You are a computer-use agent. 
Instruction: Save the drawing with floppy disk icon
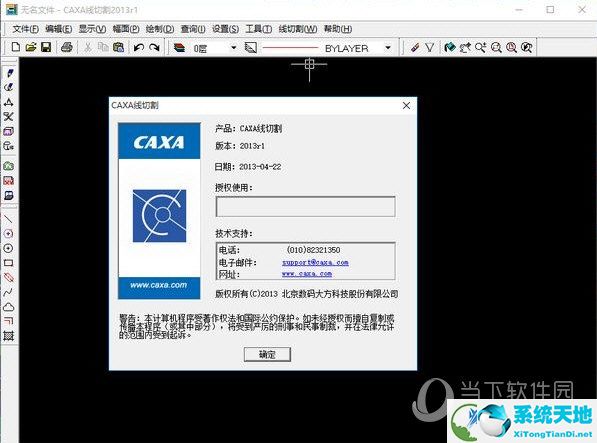tap(46, 47)
